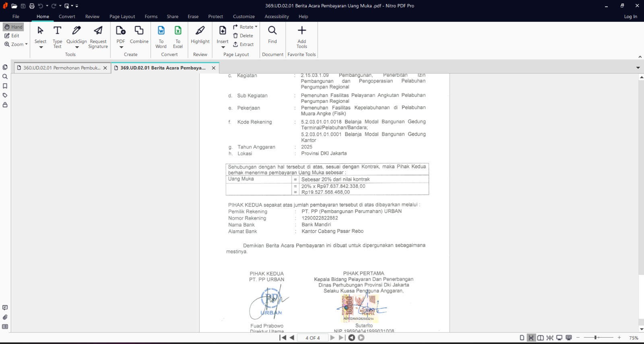Go to the previous page

(x=292, y=338)
